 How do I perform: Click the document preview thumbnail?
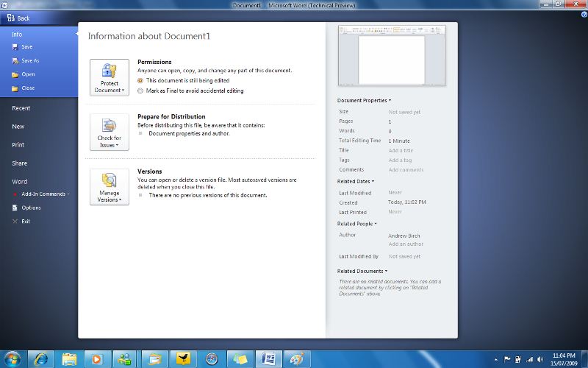pos(392,56)
